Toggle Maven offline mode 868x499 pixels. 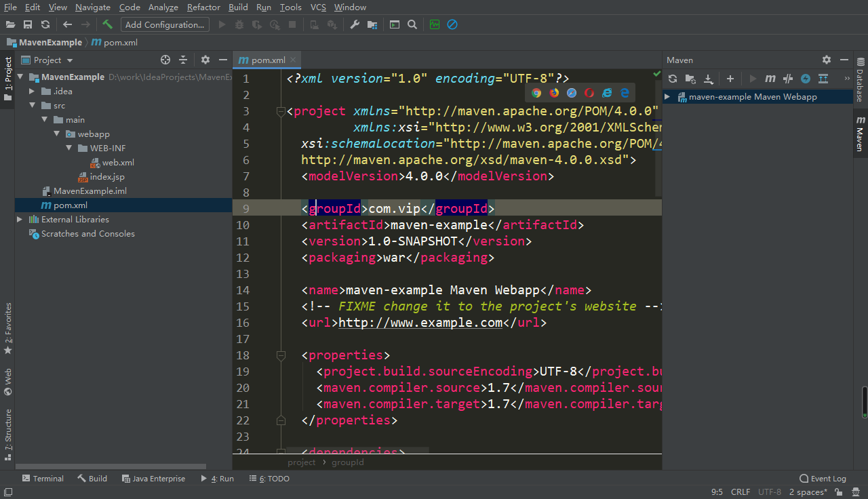(788, 79)
